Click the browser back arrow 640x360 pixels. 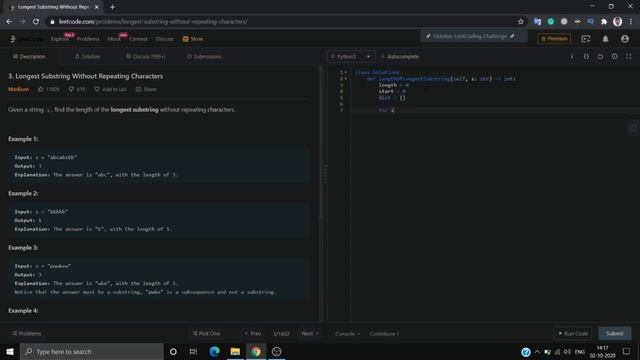tap(9, 22)
